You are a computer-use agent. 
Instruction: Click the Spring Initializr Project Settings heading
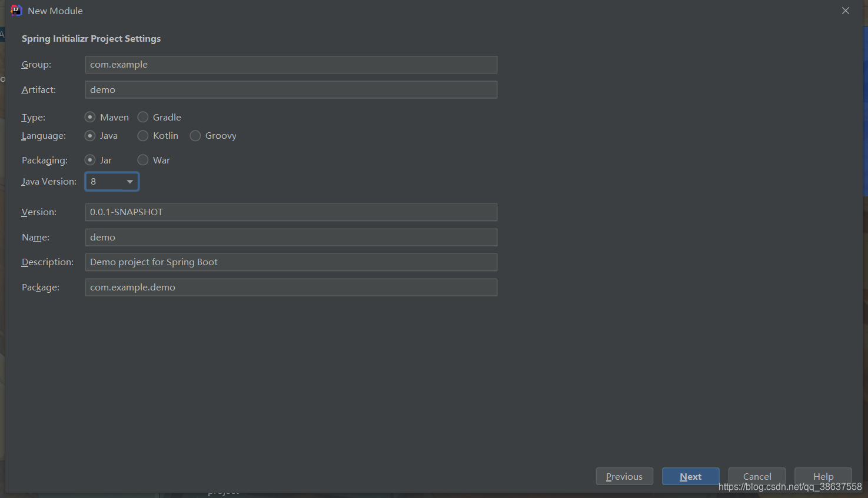[x=91, y=39]
